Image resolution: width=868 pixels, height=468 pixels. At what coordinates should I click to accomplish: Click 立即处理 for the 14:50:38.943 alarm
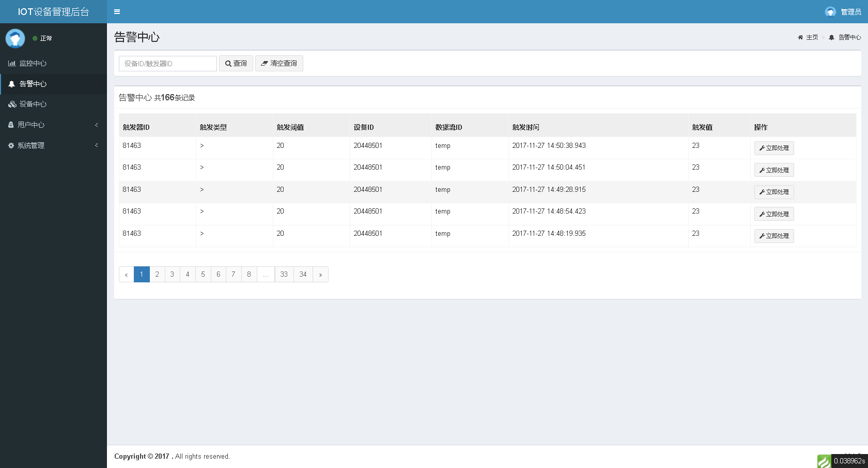coord(774,148)
